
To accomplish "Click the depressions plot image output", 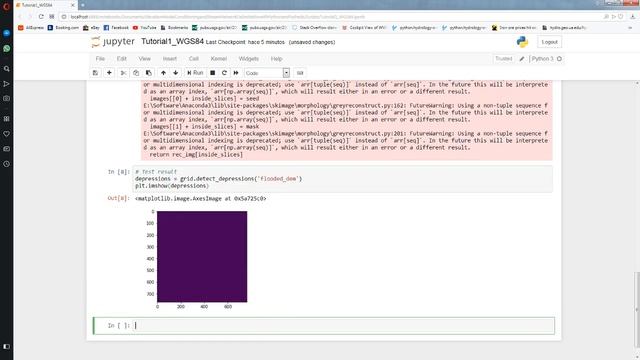I will (202, 256).
